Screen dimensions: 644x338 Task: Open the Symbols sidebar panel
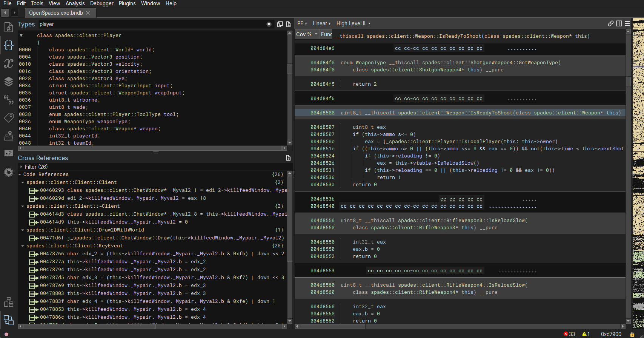coord(8,27)
